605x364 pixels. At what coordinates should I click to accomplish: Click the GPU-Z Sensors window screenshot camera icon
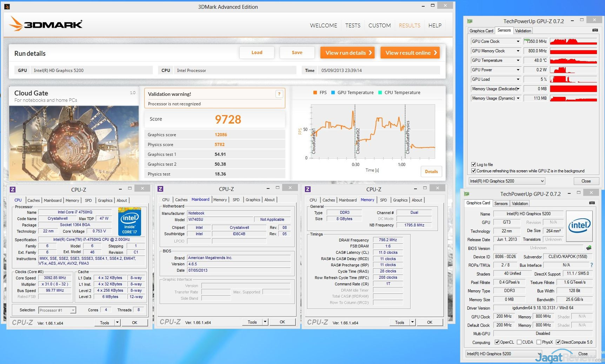click(595, 30)
